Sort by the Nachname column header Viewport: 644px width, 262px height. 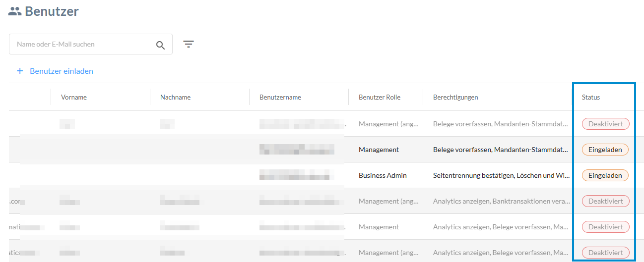(x=175, y=97)
